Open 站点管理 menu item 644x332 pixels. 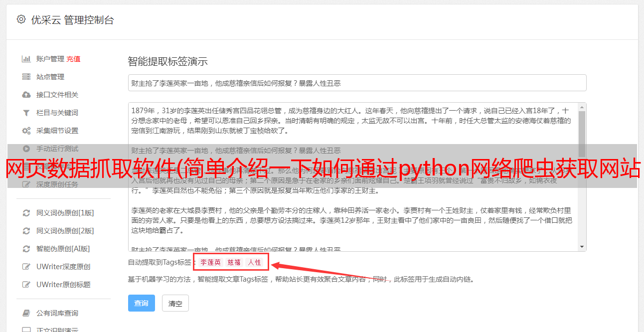pos(50,77)
